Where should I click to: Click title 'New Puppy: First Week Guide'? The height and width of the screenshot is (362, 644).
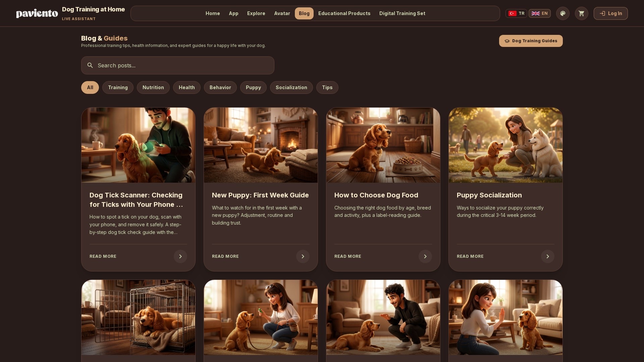[260, 195]
